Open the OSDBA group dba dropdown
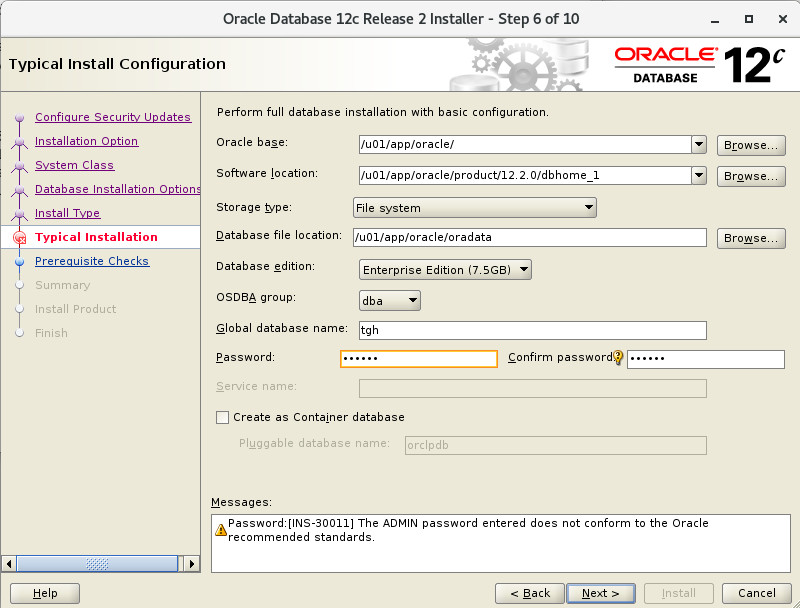The image size is (800, 608). 390,301
